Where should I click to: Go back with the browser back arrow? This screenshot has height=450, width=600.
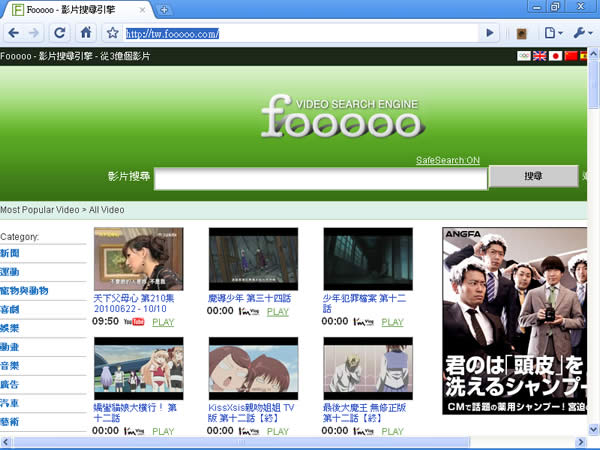(13, 33)
